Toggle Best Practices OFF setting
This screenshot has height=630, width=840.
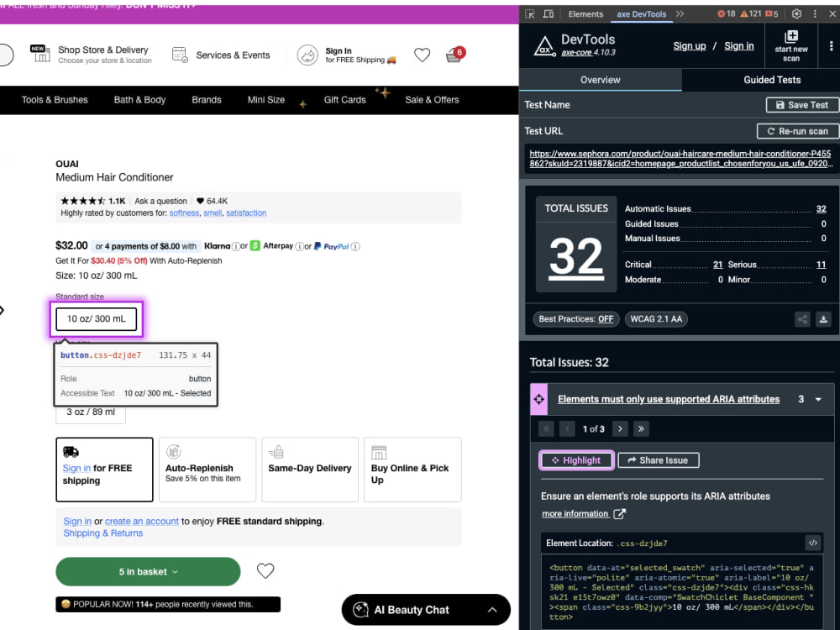tap(576, 319)
